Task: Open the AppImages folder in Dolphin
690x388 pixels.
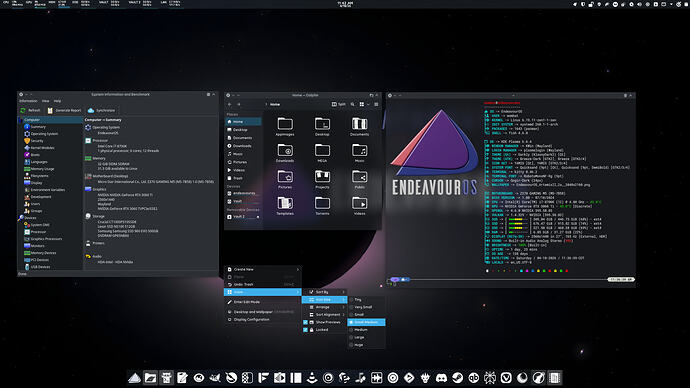Action: (x=285, y=126)
